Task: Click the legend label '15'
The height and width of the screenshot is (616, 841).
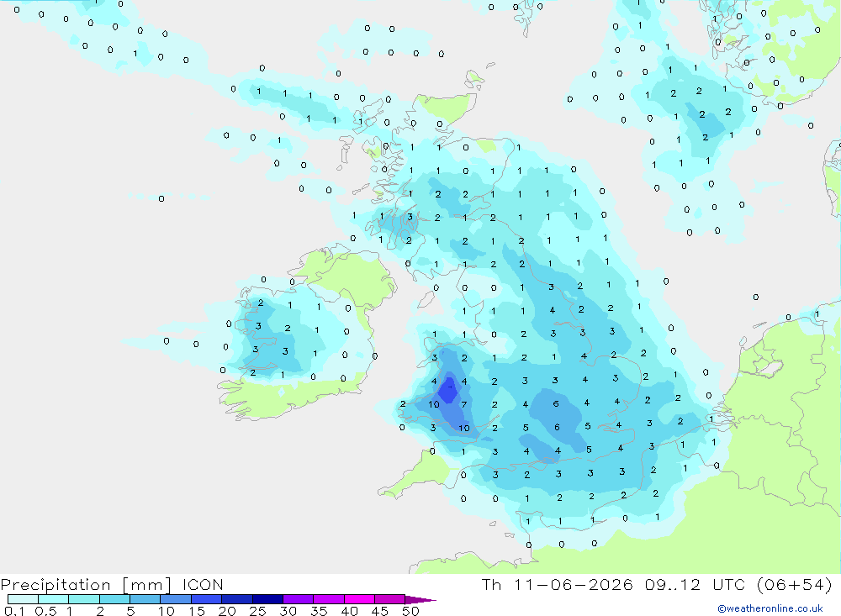Action: coord(197,611)
